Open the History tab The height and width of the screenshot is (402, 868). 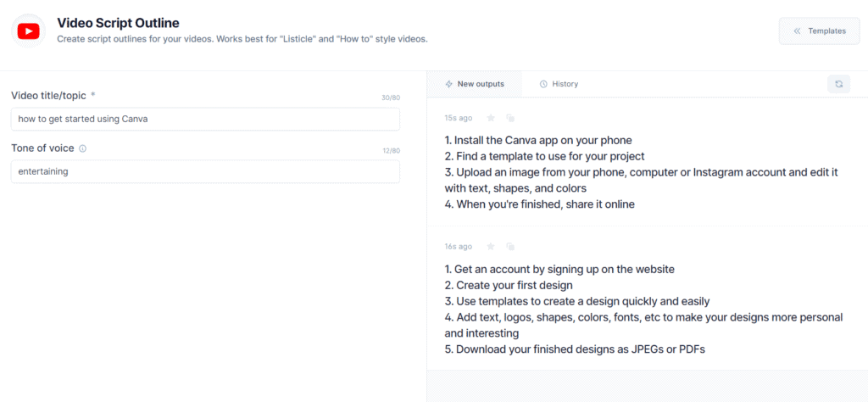click(x=559, y=84)
